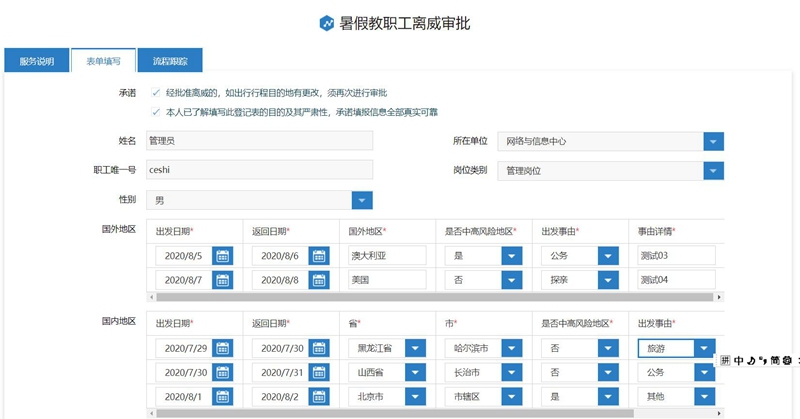Open calendar for 2020/8/1 departure date
The image size is (800, 419).
click(222, 397)
